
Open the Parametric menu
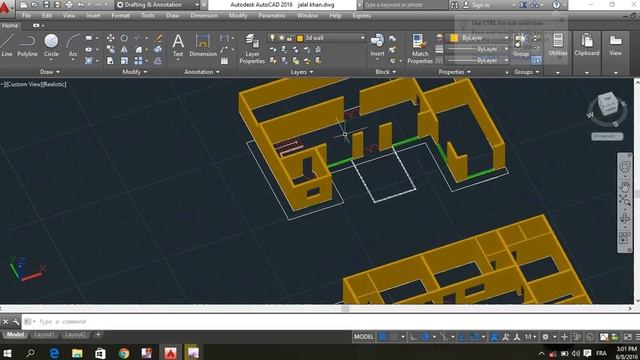click(x=272, y=16)
